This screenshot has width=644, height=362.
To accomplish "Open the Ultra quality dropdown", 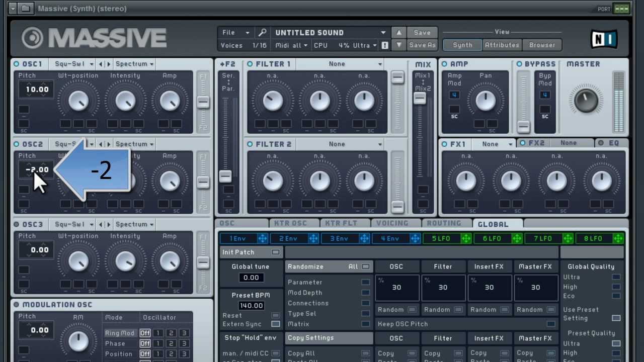I will click(365, 45).
